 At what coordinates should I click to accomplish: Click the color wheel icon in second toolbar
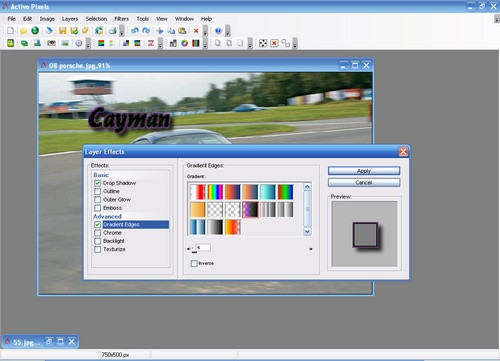pos(185,43)
